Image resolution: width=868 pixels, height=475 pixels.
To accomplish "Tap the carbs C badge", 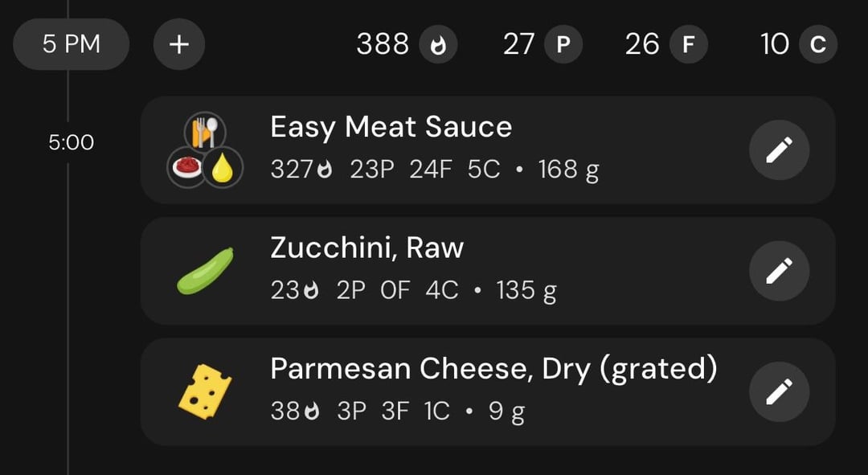I will (817, 44).
